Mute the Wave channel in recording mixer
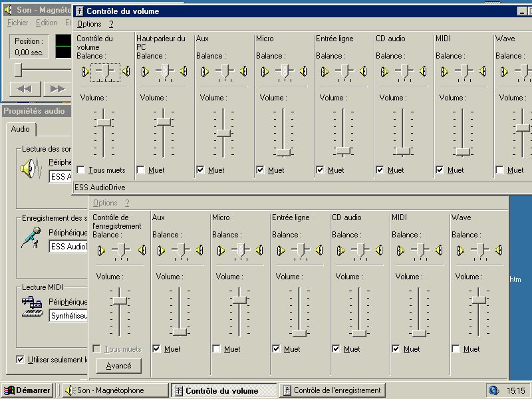The width and height of the screenshot is (532, 399). pyautogui.click(x=456, y=349)
